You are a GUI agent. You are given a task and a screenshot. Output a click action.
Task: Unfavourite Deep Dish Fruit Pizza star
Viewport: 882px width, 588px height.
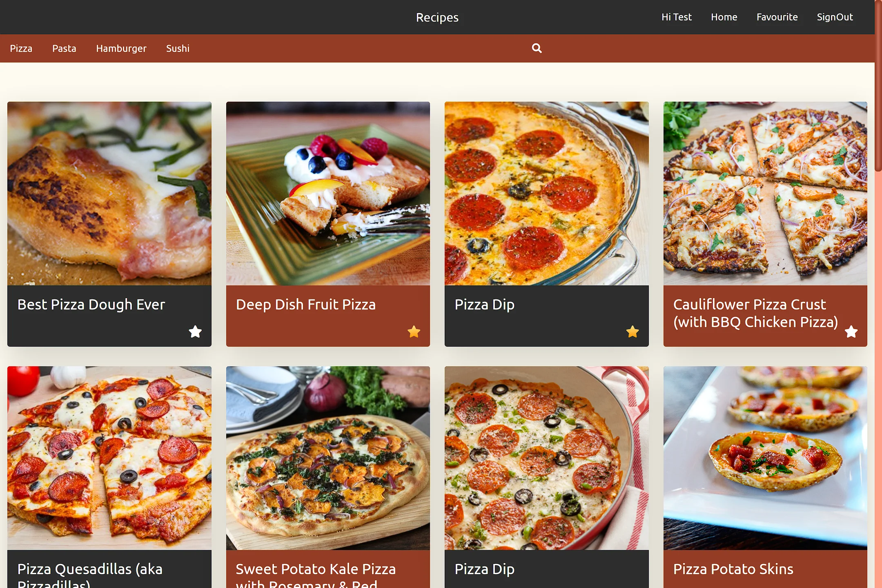click(x=414, y=331)
